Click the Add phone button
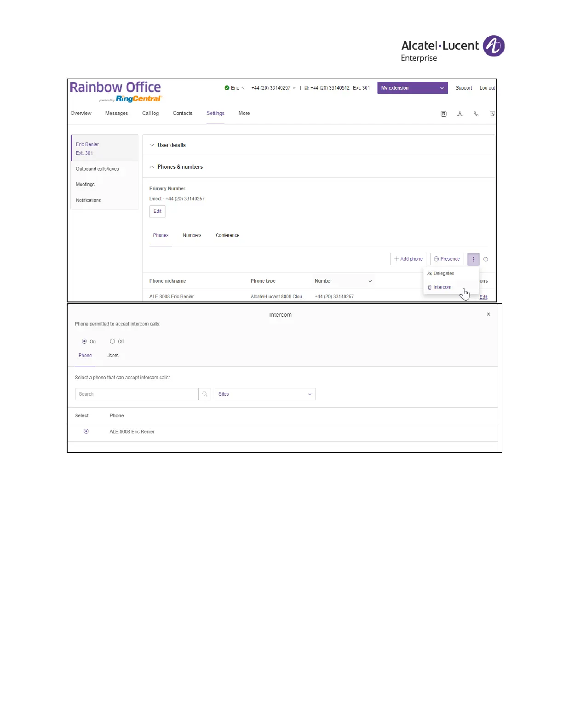This screenshot has width=563, height=728. coord(408,259)
